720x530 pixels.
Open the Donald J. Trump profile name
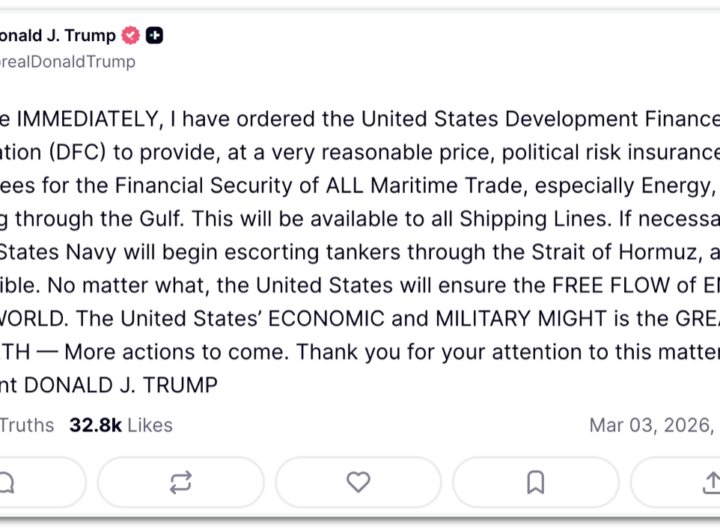point(58,36)
